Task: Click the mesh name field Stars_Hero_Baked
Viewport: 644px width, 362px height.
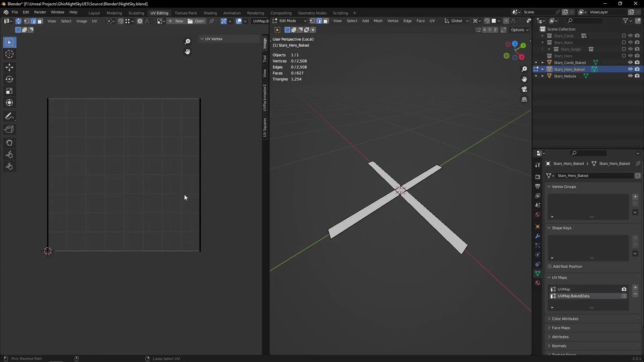Action: pyautogui.click(x=594, y=175)
